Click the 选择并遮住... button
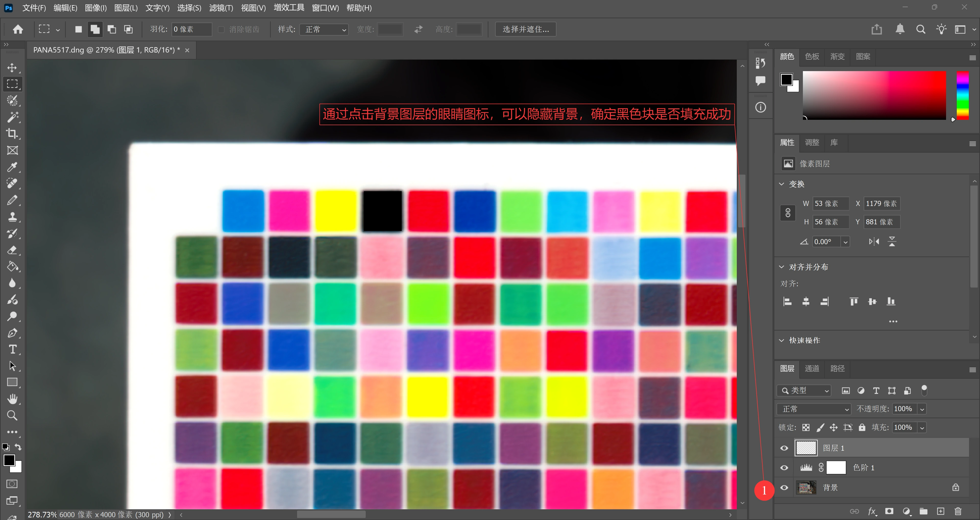 pyautogui.click(x=526, y=29)
